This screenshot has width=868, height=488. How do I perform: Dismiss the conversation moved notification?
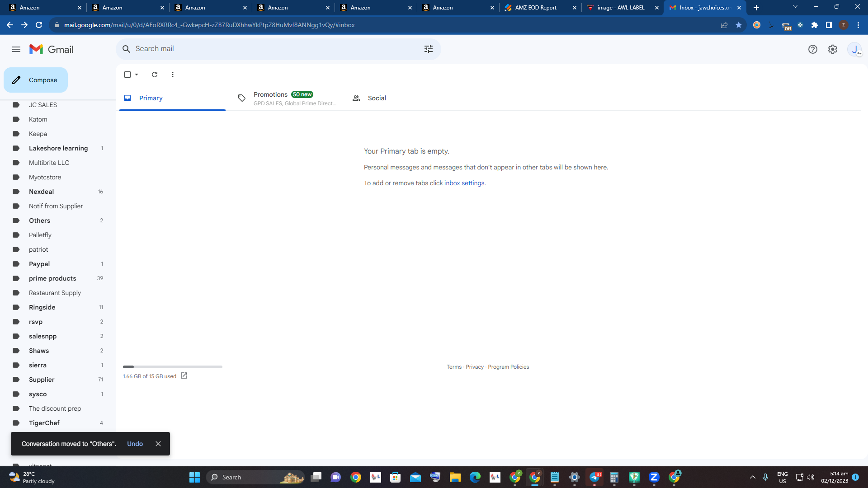158,444
